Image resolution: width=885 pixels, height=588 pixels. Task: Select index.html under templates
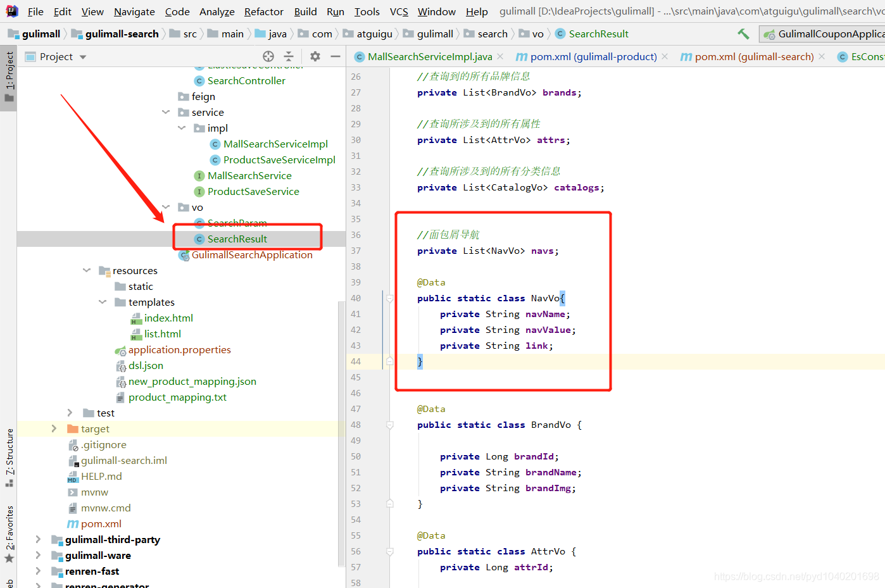click(168, 318)
